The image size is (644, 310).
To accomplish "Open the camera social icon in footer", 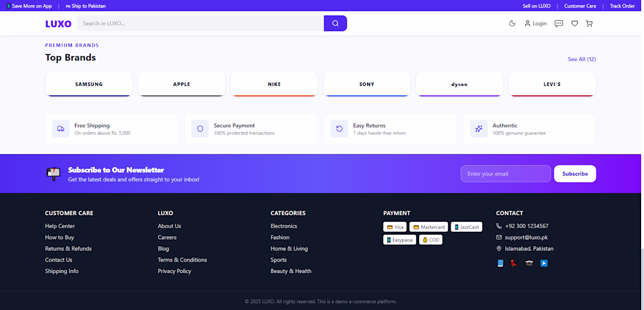I will 529,263.
